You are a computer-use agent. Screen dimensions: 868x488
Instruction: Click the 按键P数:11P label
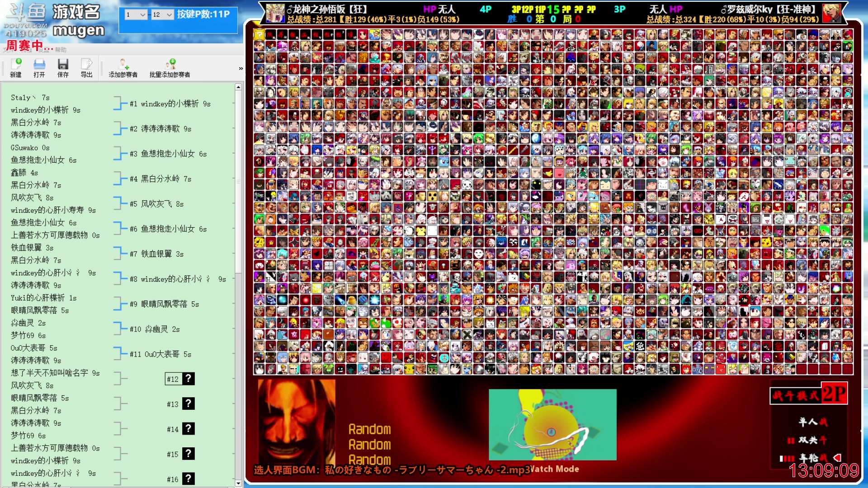click(x=203, y=14)
